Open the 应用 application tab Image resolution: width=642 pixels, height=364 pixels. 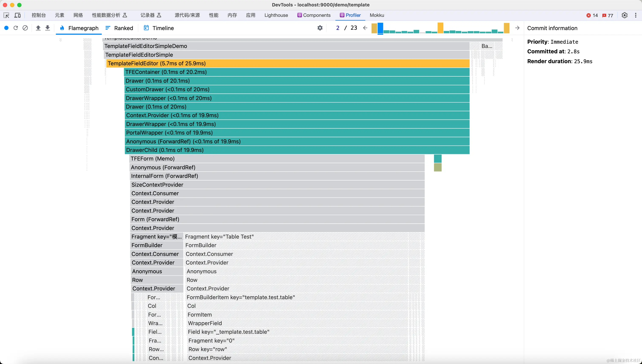251,15
